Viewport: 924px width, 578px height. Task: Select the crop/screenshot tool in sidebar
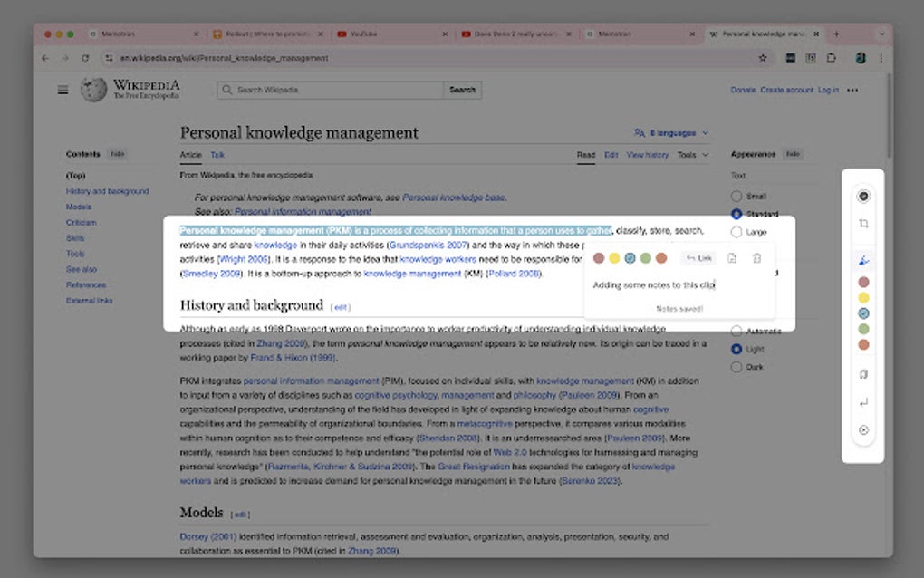tap(863, 223)
